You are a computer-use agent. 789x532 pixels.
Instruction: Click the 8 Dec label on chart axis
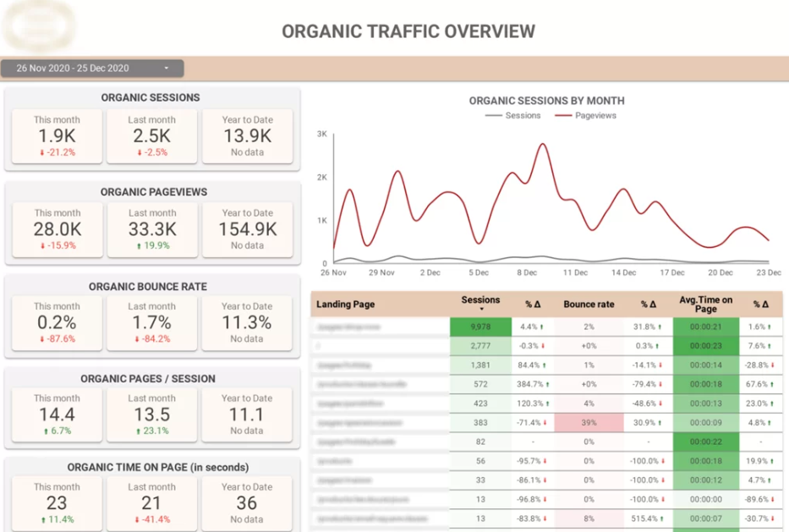[x=527, y=273]
